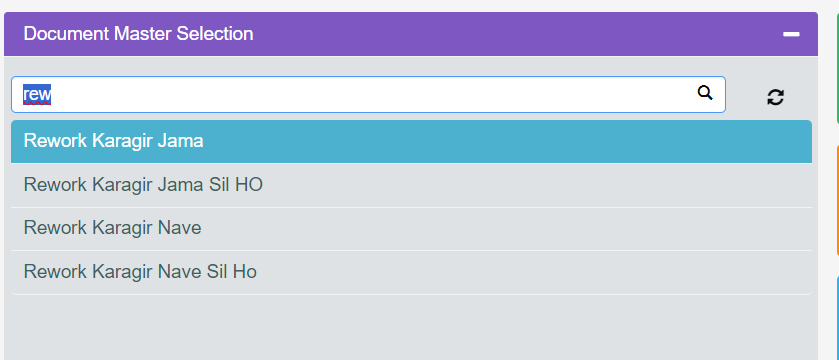Refresh the document master list
The height and width of the screenshot is (360, 839).
point(775,97)
